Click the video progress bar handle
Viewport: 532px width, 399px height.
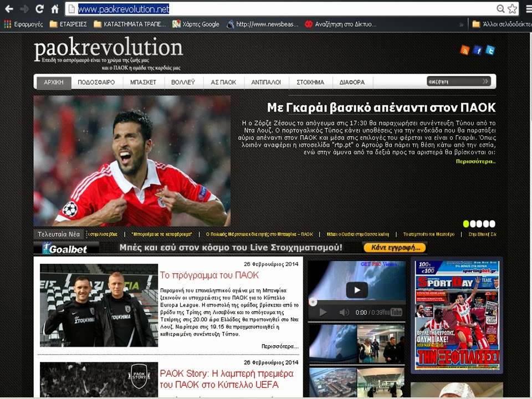[x=313, y=301]
